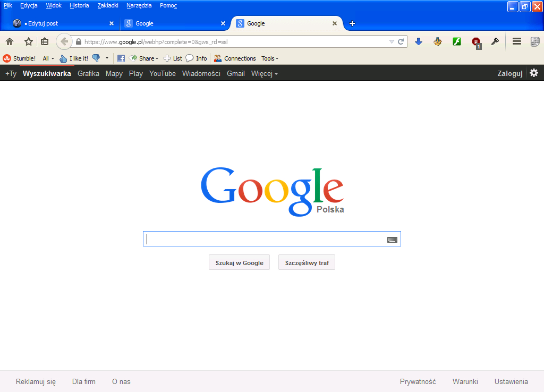544x392 pixels.
Task: Open YouTube from Google bar
Action: coord(163,73)
